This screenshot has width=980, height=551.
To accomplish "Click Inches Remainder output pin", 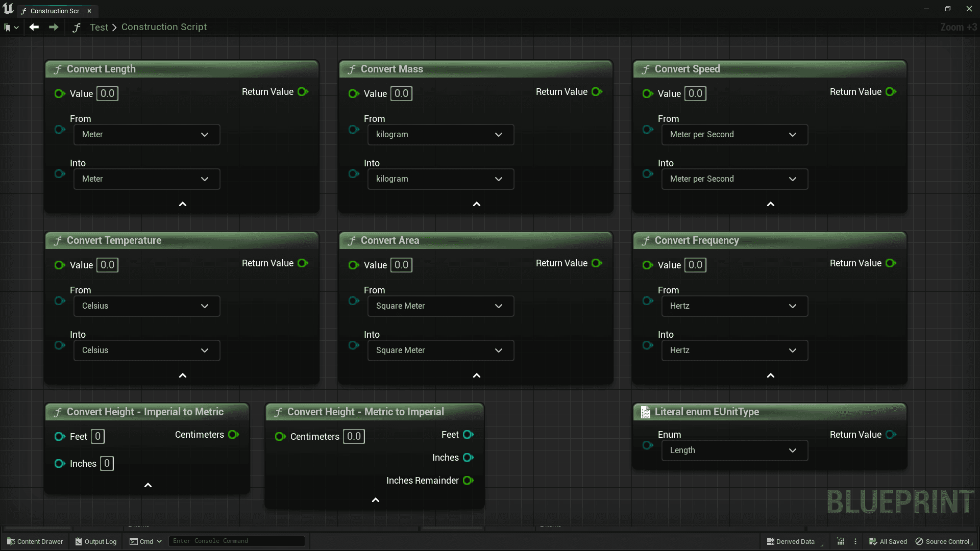I will 468,481.
